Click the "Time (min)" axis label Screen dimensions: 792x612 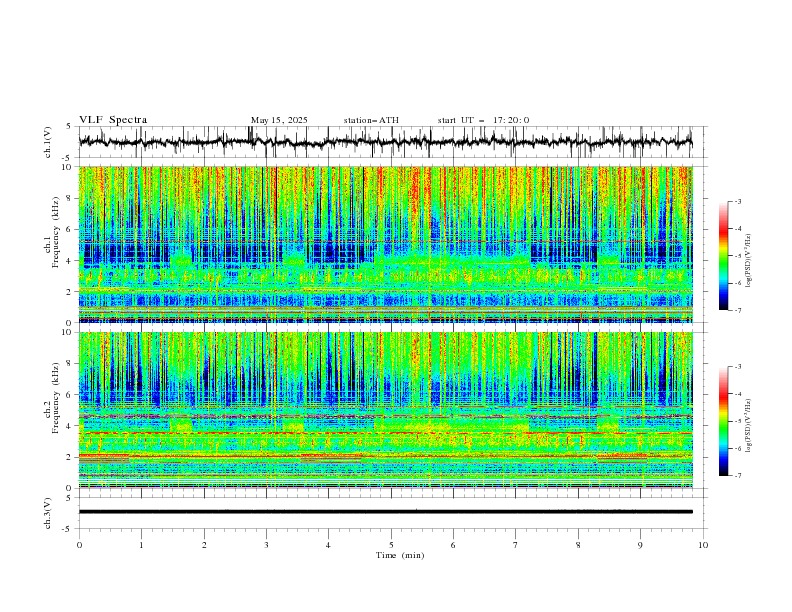click(400, 555)
